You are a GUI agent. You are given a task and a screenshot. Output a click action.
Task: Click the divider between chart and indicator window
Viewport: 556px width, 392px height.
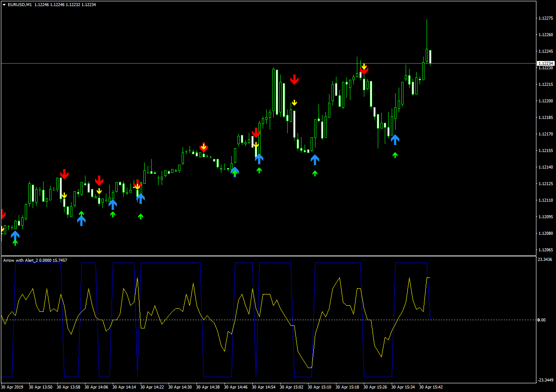pos(268,256)
